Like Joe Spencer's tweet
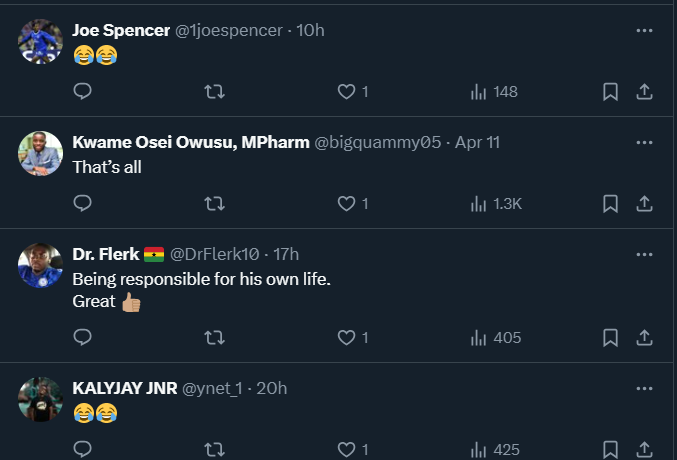 click(x=346, y=92)
